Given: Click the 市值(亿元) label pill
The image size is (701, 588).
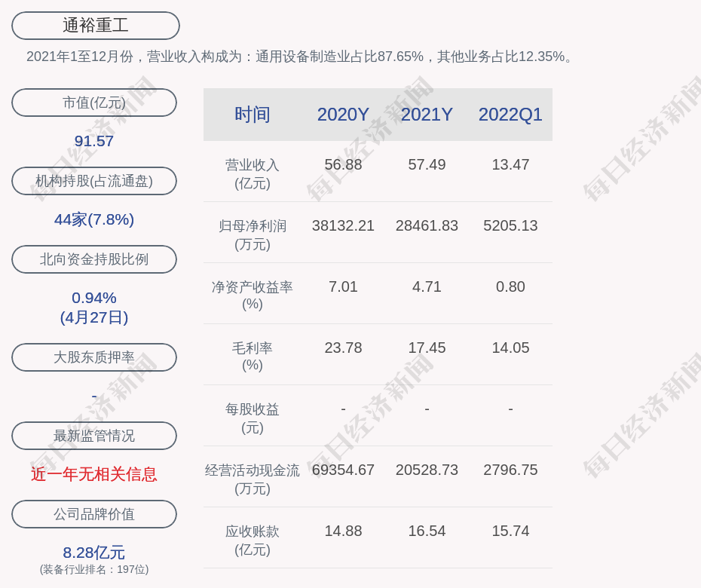Looking at the screenshot, I should tap(94, 103).
